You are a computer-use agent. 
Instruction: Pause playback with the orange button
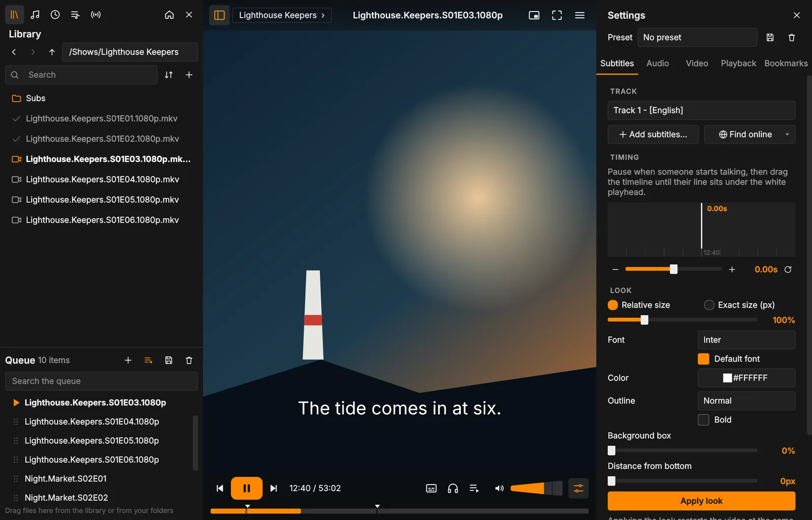click(x=247, y=488)
